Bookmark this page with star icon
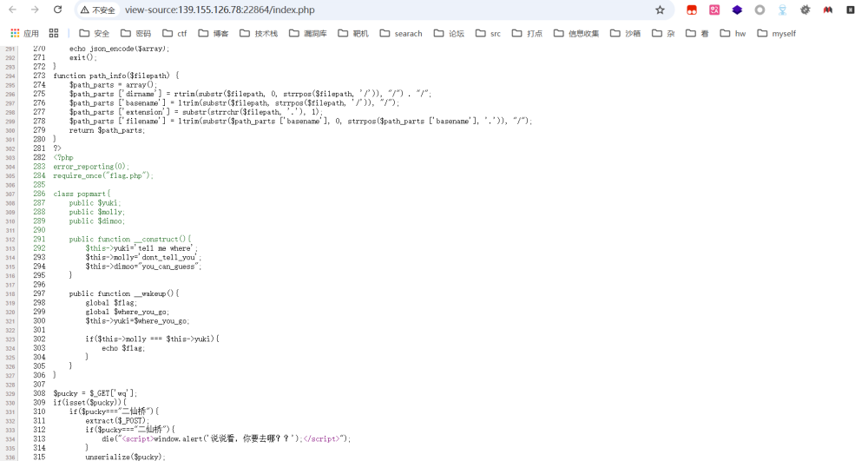The width and height of the screenshot is (868, 461). pyautogui.click(x=660, y=10)
